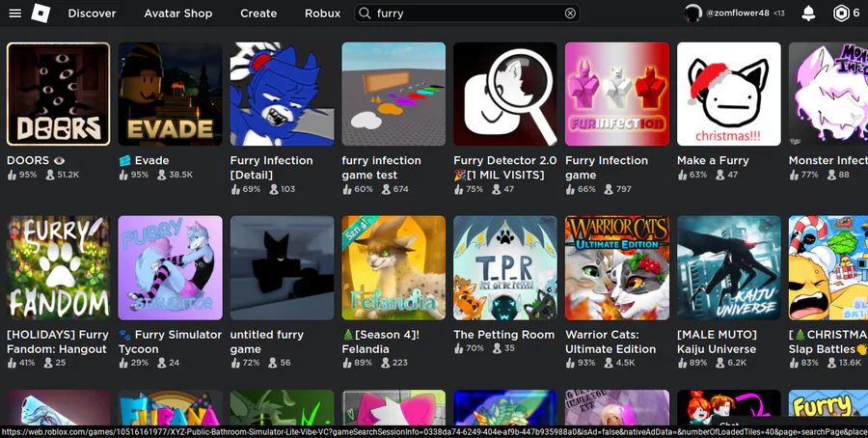Open the Slap Battles thumbnail

[828, 268]
